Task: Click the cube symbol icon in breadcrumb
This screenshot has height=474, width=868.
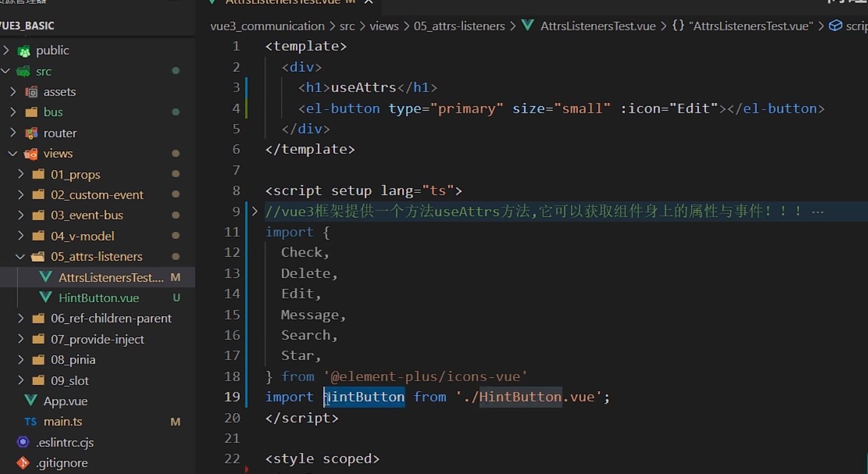Action: point(835,26)
